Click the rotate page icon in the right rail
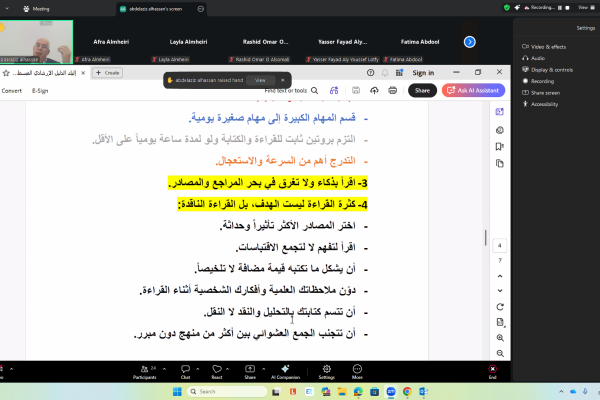Screen dimensions: 600x400 click(500, 307)
